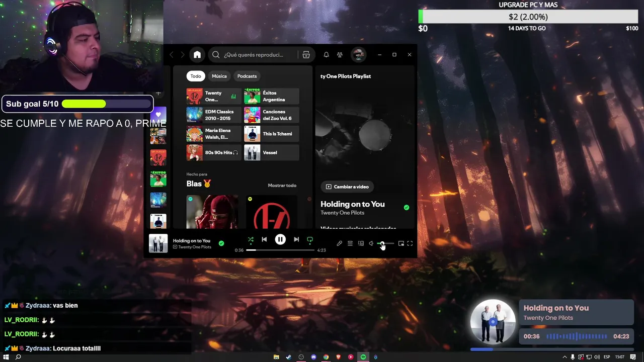
Task: Switch ESP input language indicator
Action: click(607, 357)
